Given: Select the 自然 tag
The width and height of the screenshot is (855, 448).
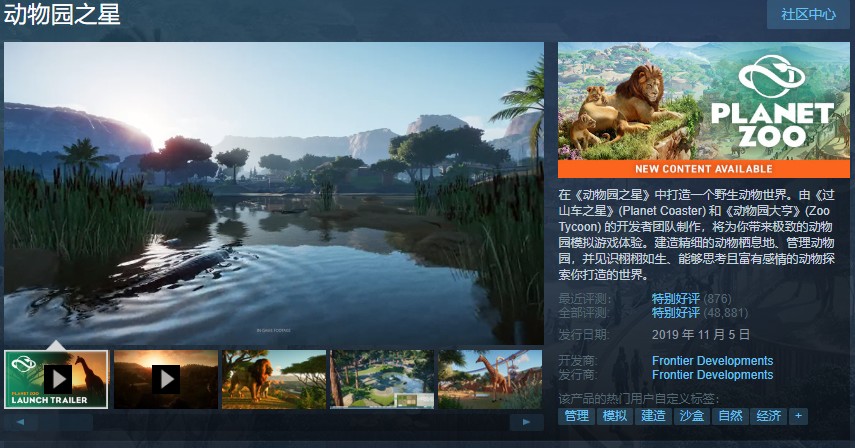Looking at the screenshot, I should click(x=730, y=416).
